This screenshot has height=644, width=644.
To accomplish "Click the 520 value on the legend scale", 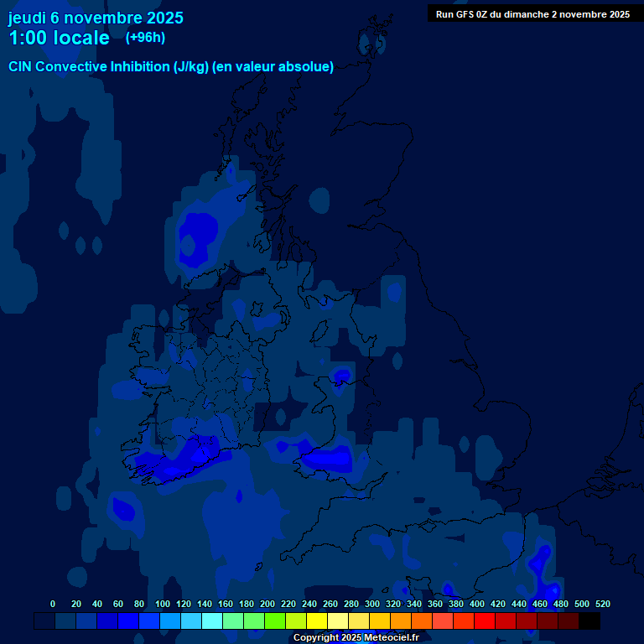I will (602, 604).
